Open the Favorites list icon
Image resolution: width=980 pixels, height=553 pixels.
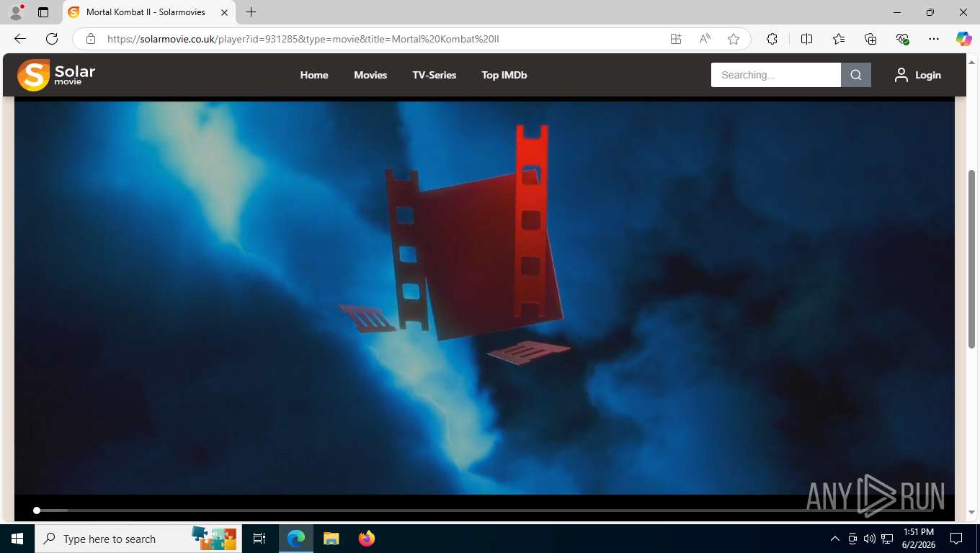[x=839, y=39]
